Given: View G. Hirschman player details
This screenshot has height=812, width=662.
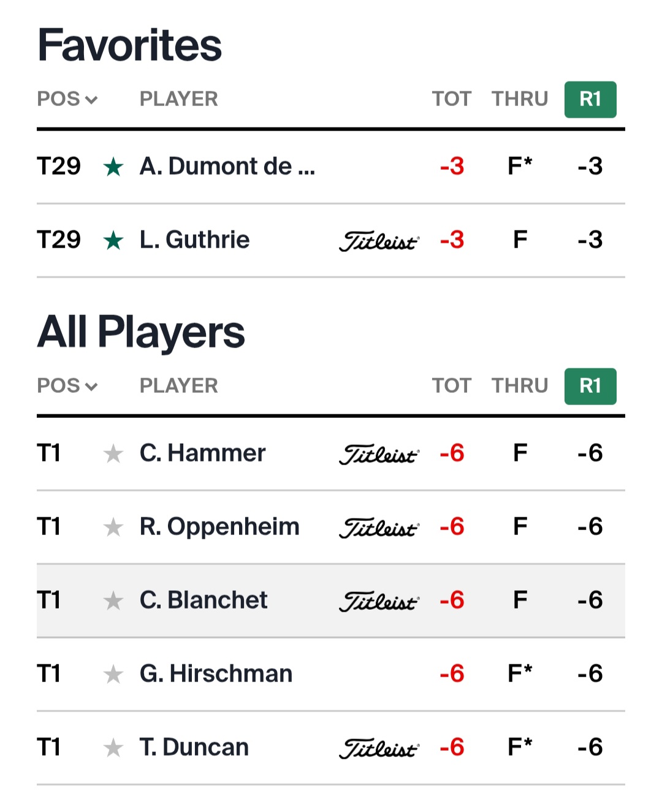Looking at the screenshot, I should 216,674.
